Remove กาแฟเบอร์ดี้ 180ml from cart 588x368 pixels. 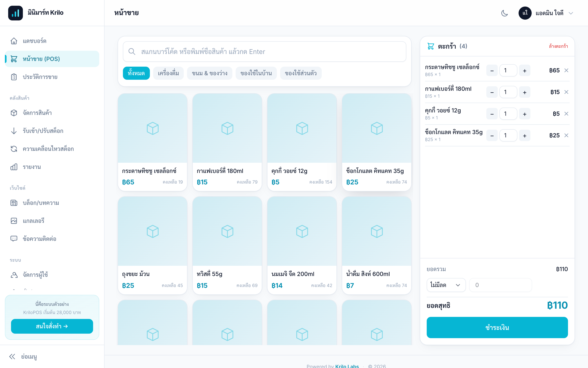pos(566,92)
